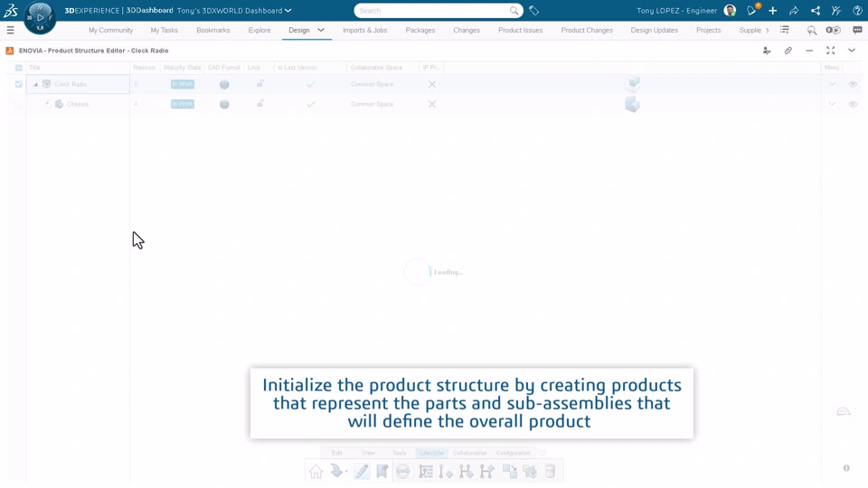Image resolution: width=868 pixels, height=488 pixels.
Task: Click the trash Delete icon
Action: [x=551, y=472]
